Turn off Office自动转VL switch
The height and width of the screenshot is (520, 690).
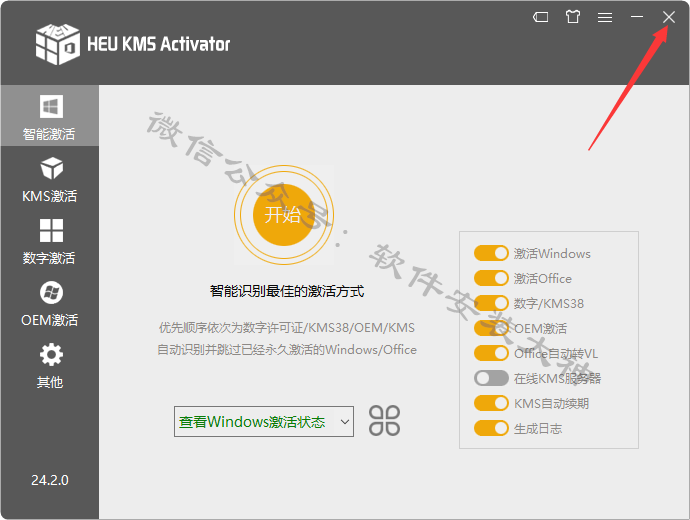tap(491, 353)
